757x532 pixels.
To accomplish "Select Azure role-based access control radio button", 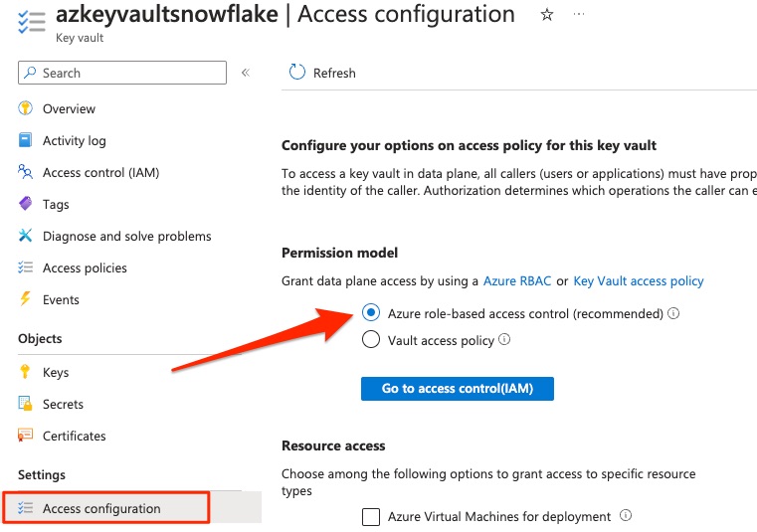I will [371, 313].
